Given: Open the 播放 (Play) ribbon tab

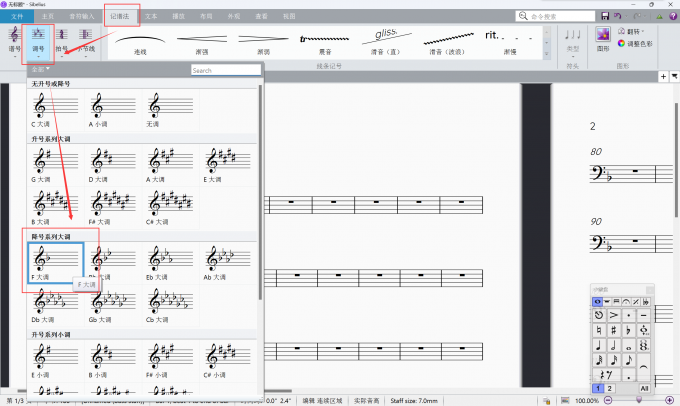Looking at the screenshot, I should [x=178, y=16].
